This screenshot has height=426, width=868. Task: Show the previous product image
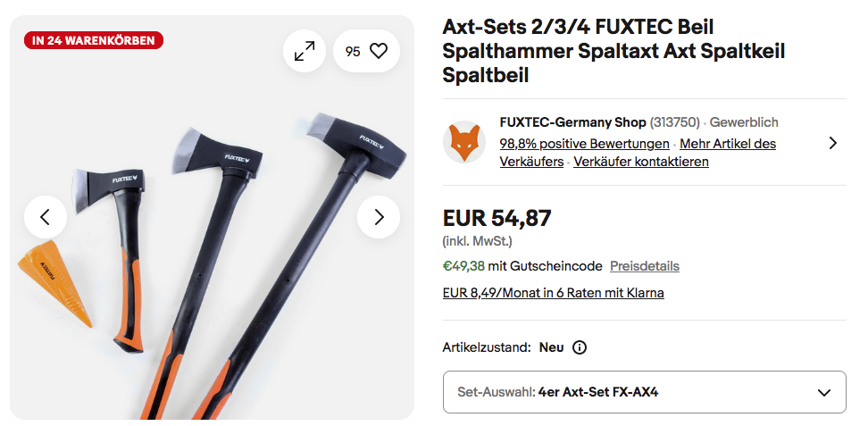pos(46,217)
